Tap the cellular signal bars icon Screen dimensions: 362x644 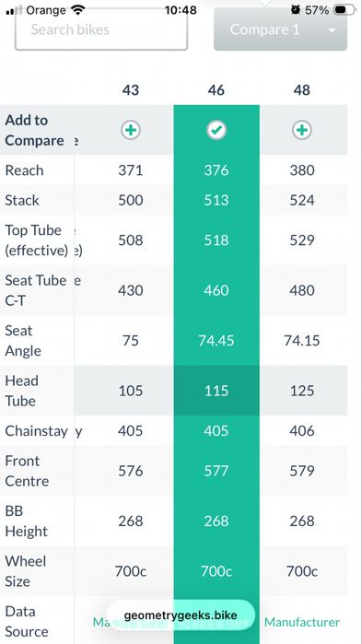point(15,10)
